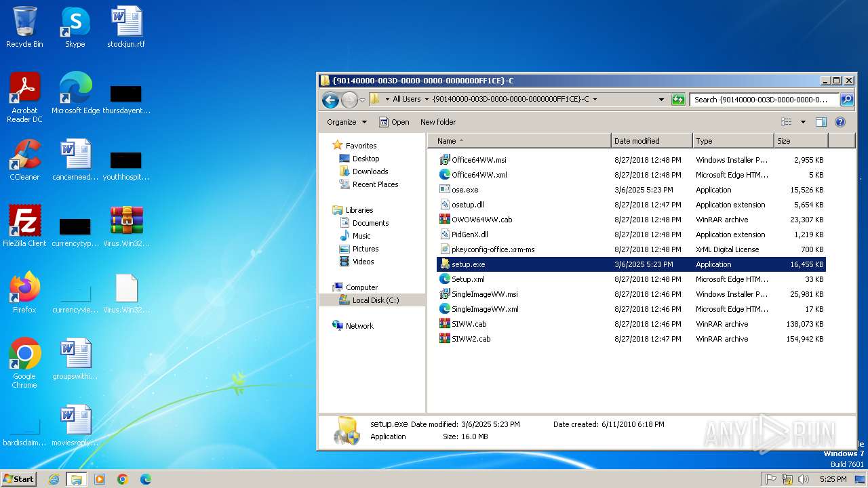Open address bar history dropdown arrow

point(662,100)
